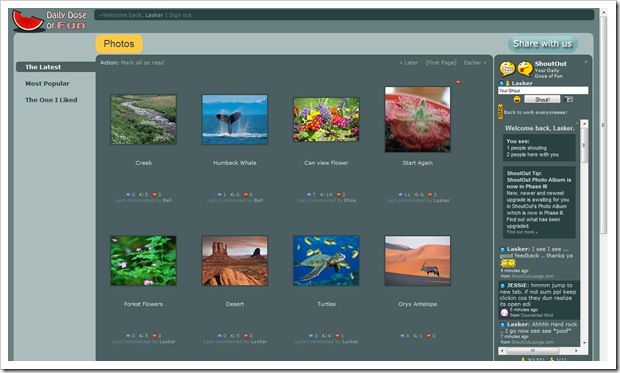Click JESSIE's pink avatar icon
The width and height of the screenshot is (620, 373).
(504, 312)
